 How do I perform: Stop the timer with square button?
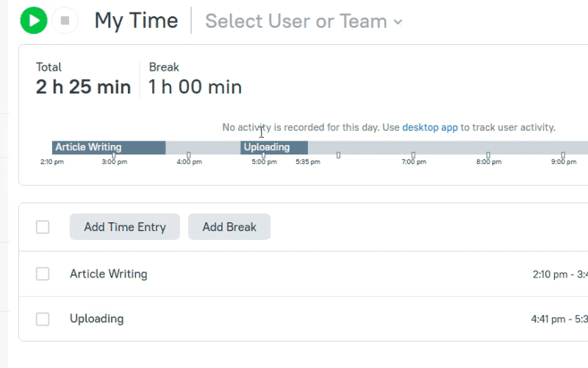click(x=65, y=21)
